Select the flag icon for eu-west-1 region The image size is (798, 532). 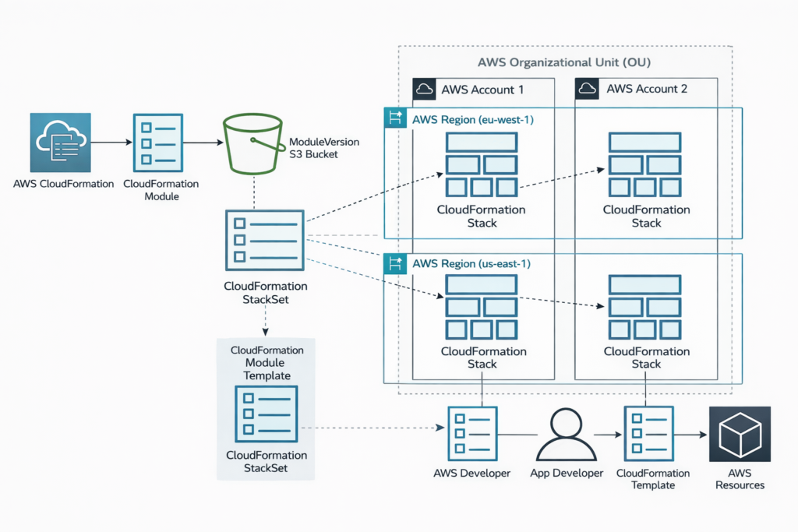394,119
